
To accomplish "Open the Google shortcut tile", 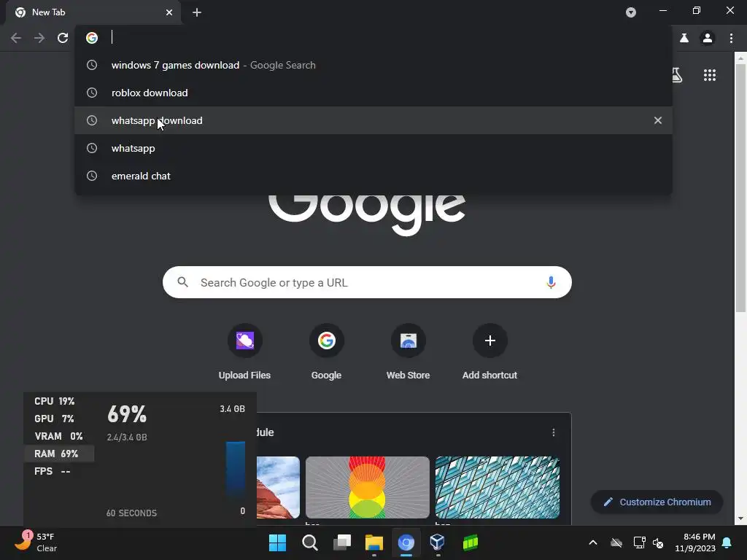I will [x=326, y=352].
